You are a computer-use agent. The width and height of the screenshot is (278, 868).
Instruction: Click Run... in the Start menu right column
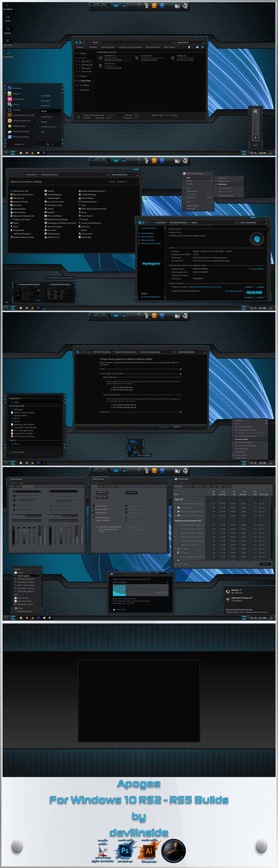pos(43,131)
